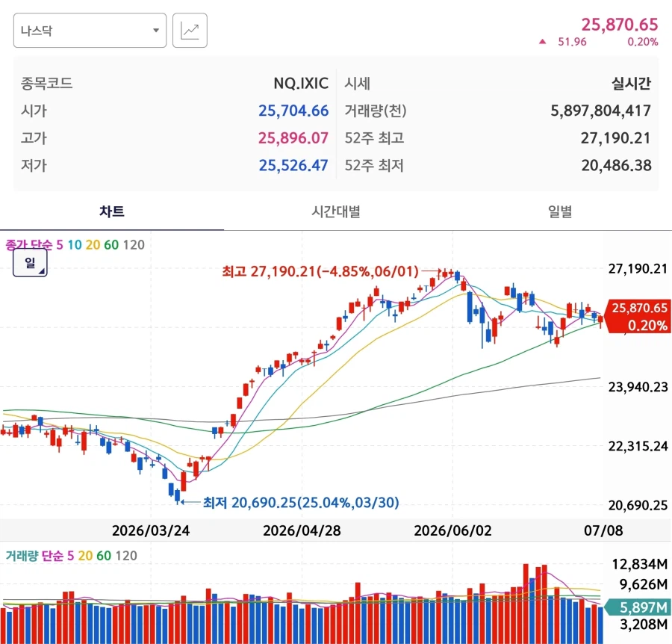Switch to the 시간대별 tab
Screen dimensions: 672x644
335,211
